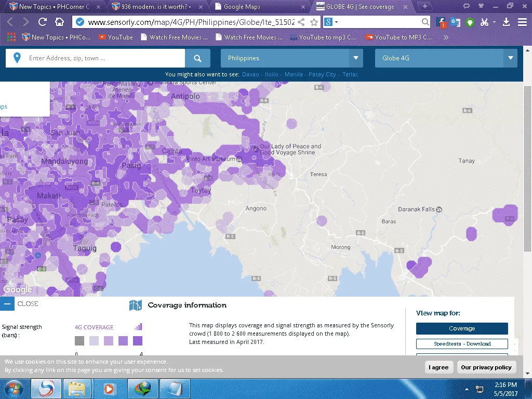Click the Pinto Art Museum map marker
Viewport: 532px width, 399px height.
click(239, 159)
